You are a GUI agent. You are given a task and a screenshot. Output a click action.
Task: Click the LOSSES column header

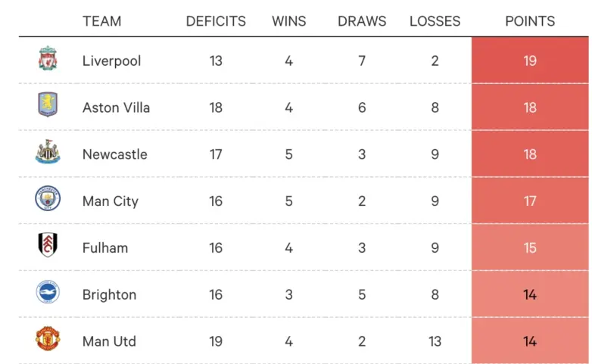pyautogui.click(x=435, y=21)
